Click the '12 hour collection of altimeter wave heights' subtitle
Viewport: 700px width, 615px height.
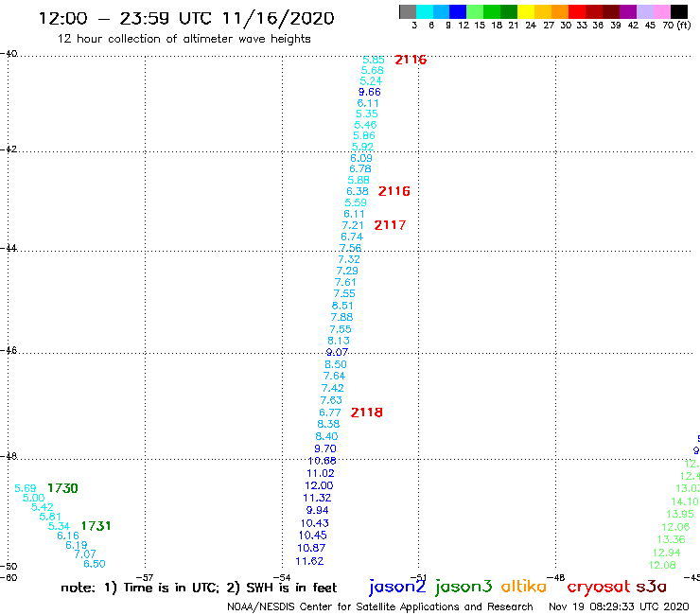tap(184, 39)
